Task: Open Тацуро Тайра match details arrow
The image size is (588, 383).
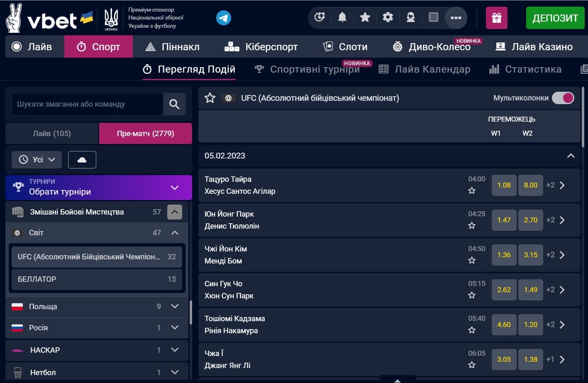Action: (562, 185)
